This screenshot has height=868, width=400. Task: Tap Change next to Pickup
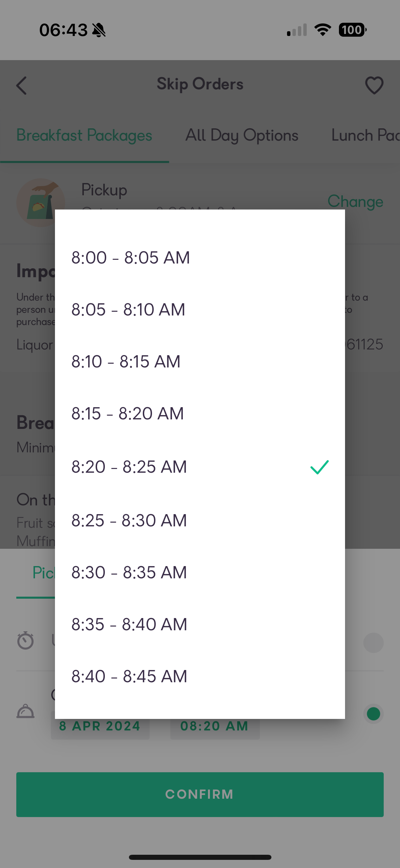tap(355, 201)
